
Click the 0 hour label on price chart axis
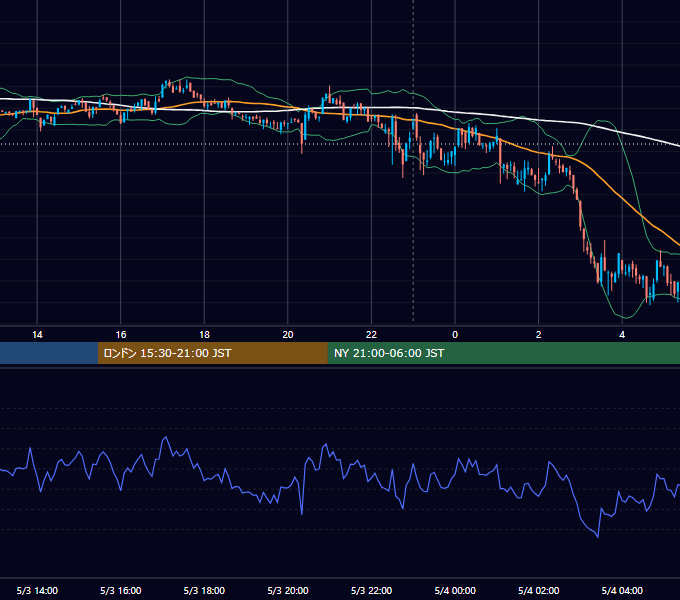(x=455, y=335)
